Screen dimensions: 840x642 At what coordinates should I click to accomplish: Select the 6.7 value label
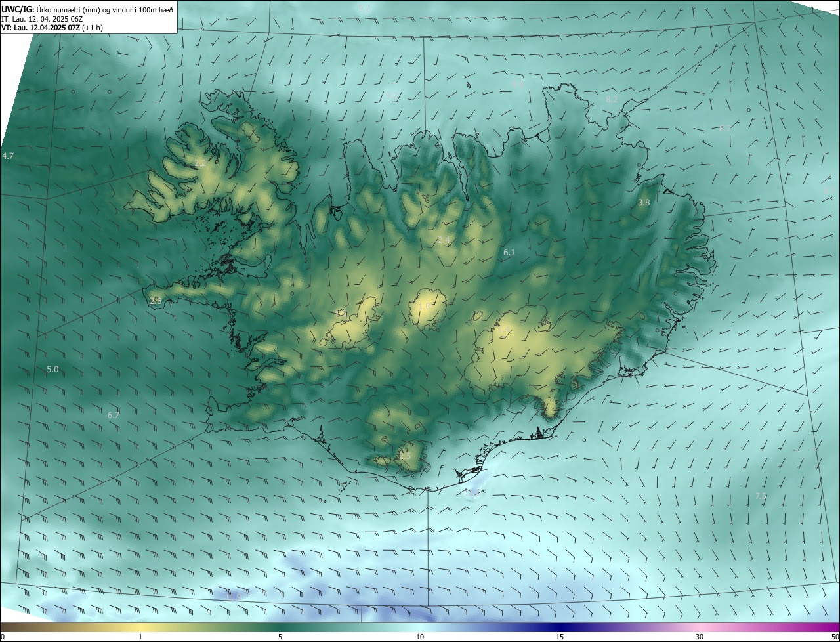[114, 415]
